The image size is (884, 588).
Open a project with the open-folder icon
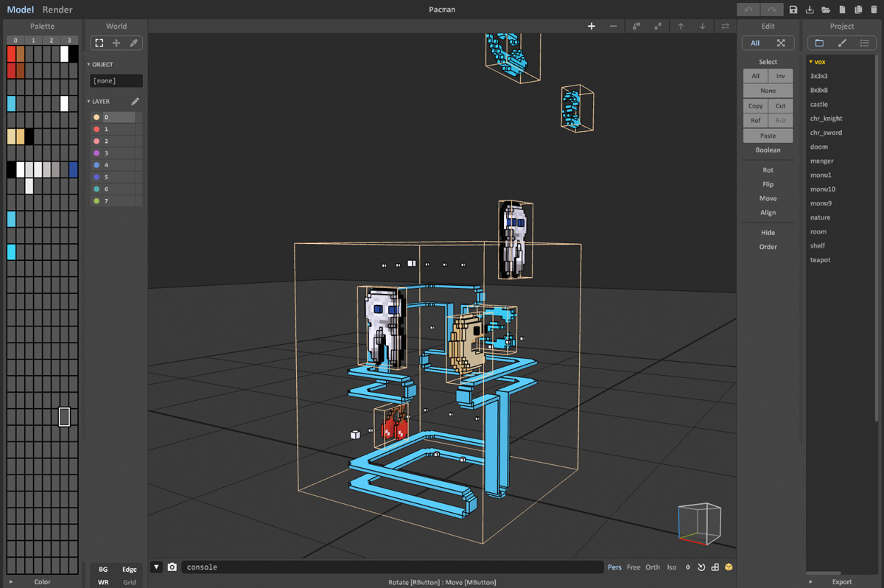point(826,10)
